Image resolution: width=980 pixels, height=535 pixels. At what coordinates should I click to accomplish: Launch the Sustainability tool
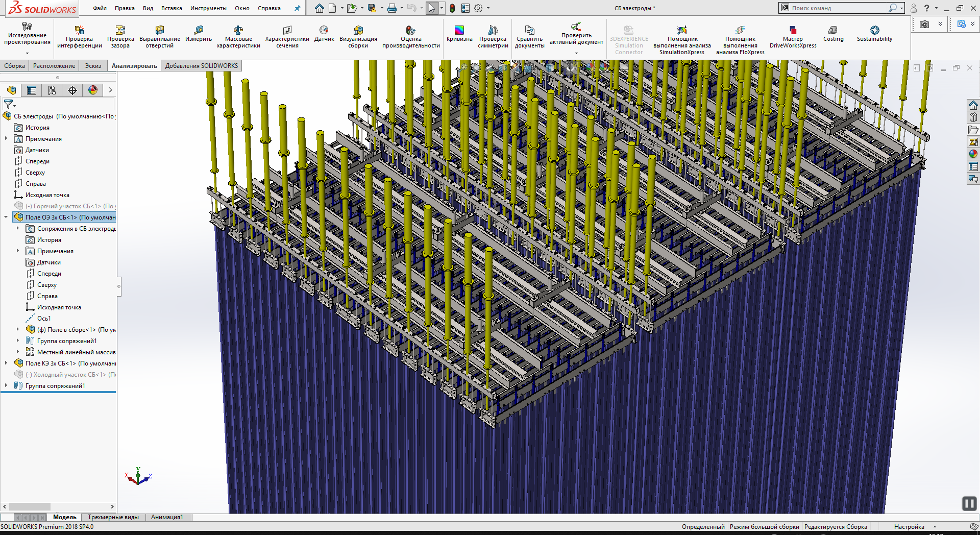click(x=874, y=34)
